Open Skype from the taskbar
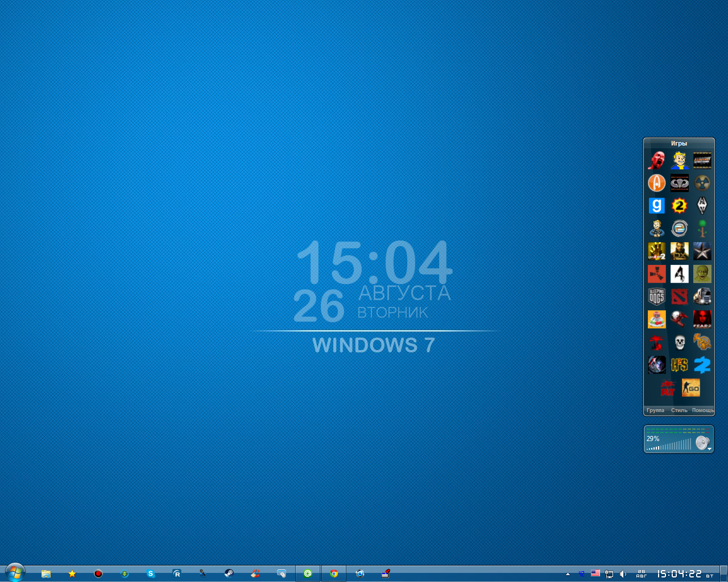 click(151, 573)
